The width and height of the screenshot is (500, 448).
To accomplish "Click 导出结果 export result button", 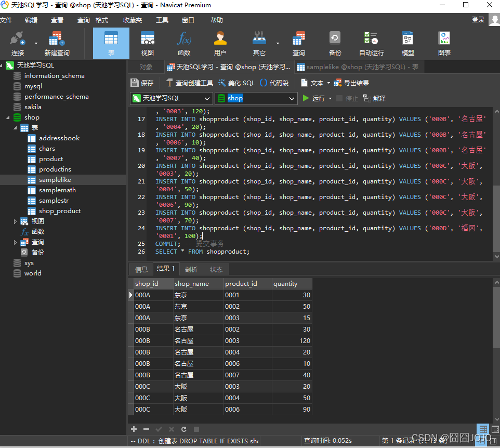I will pos(351,83).
